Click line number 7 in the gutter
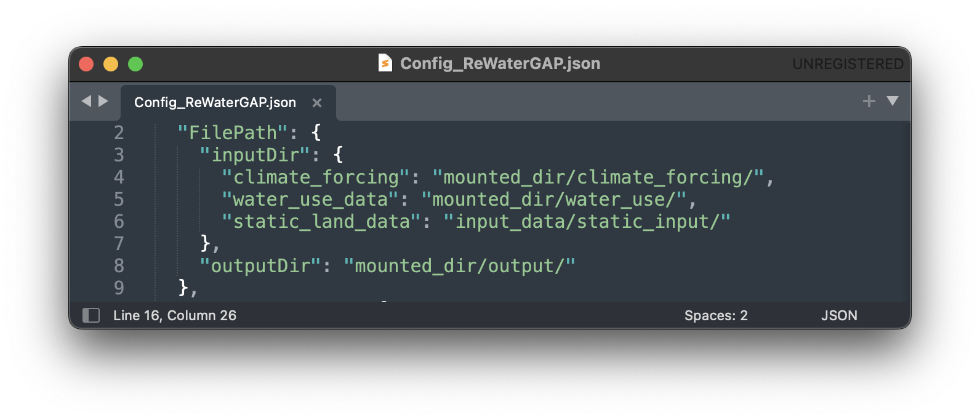 coord(119,244)
